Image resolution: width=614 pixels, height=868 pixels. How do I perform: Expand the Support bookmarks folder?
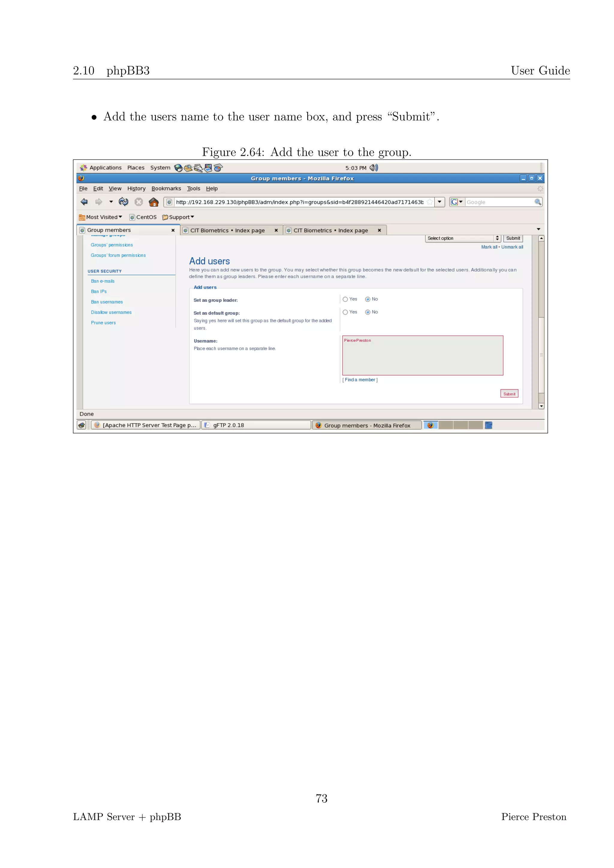[x=178, y=217]
